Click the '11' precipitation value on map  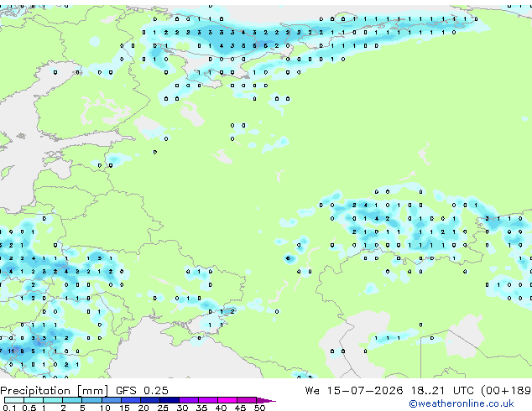(11, 351)
